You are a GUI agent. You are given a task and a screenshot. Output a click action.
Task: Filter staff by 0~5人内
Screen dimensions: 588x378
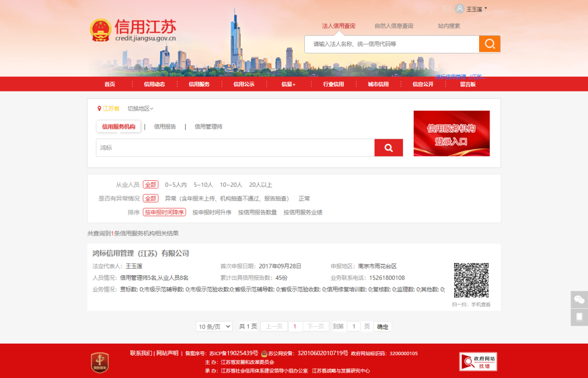point(176,185)
